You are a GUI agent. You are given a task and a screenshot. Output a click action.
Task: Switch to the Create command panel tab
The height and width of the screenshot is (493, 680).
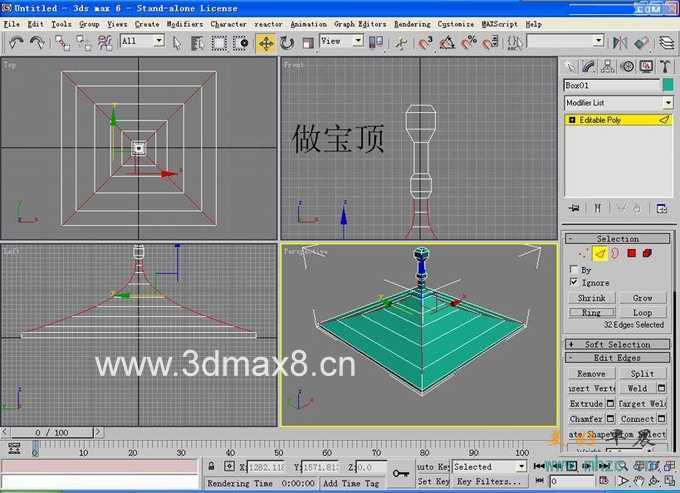click(570, 67)
